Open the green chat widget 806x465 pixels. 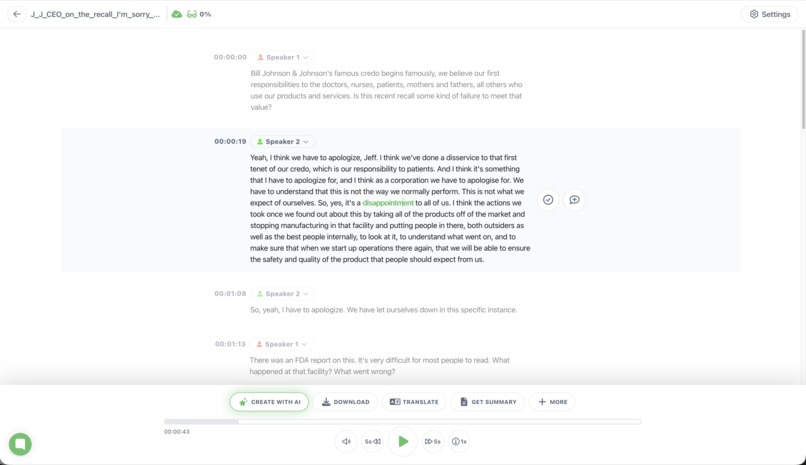point(21,444)
